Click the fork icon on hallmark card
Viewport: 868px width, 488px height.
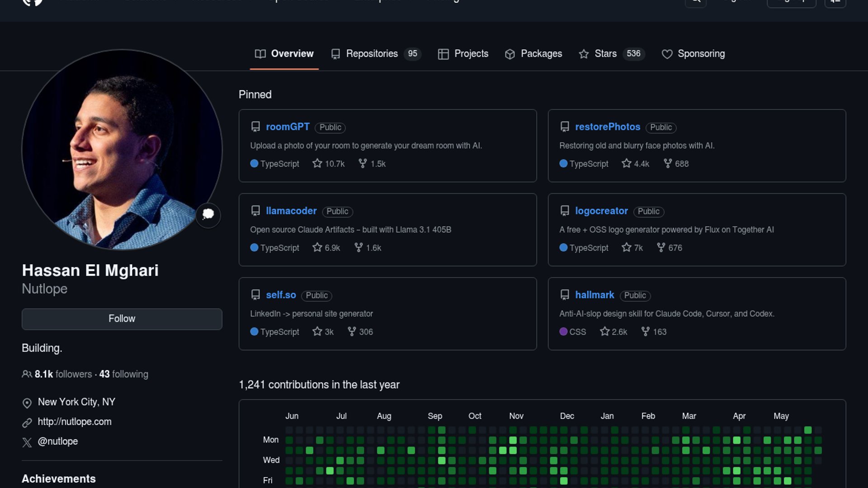click(x=646, y=331)
